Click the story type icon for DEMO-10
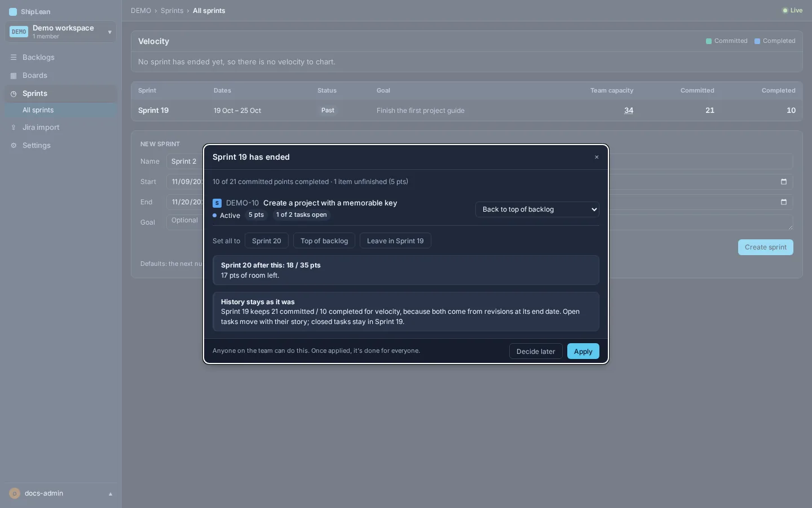This screenshot has width=812, height=508. click(x=217, y=203)
